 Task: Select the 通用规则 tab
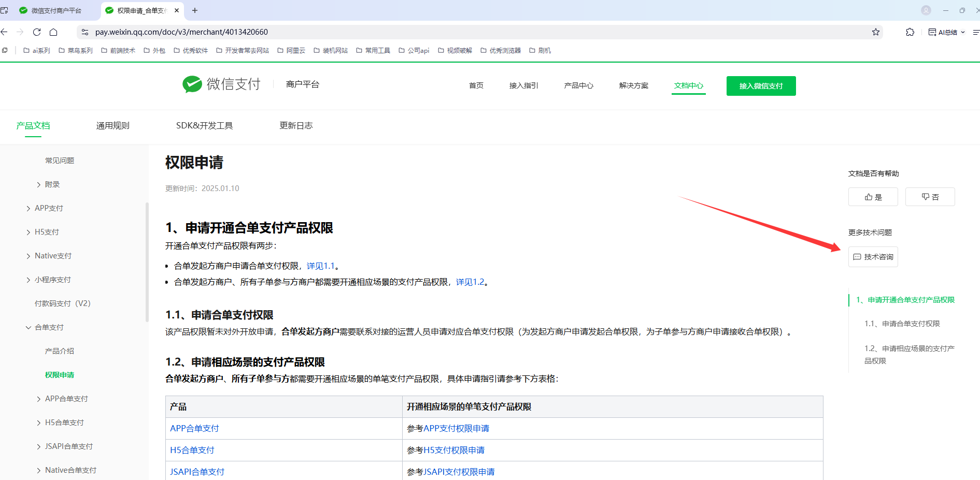pos(113,125)
